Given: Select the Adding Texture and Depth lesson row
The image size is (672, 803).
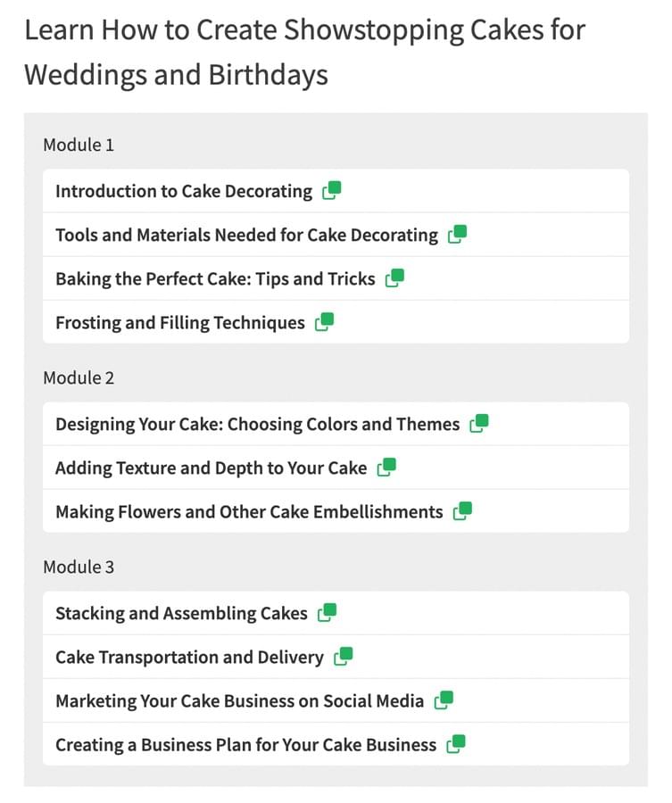Looking at the screenshot, I should (x=336, y=468).
